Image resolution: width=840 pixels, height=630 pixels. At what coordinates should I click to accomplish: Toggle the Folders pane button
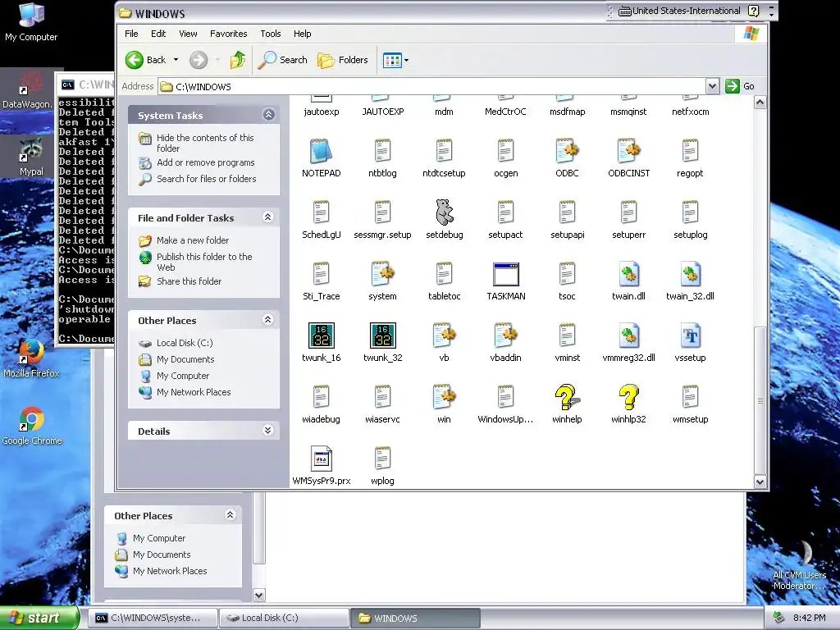pyautogui.click(x=343, y=60)
